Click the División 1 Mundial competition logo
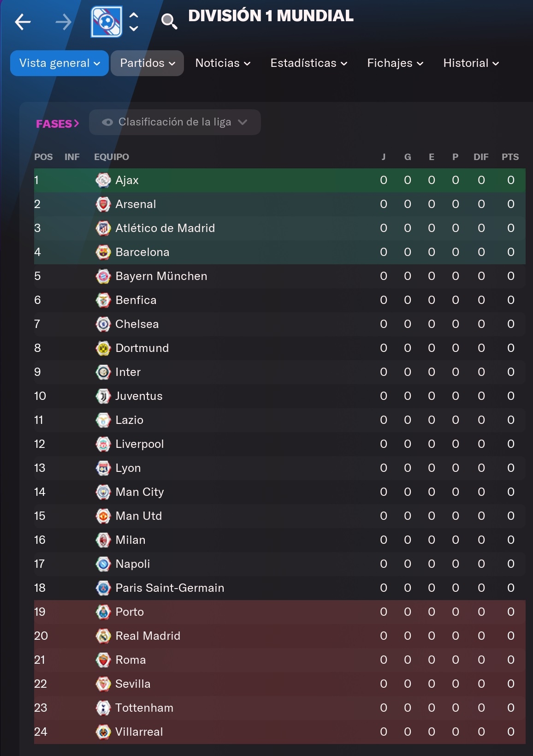Screen dimensions: 533x756 (107, 22)
